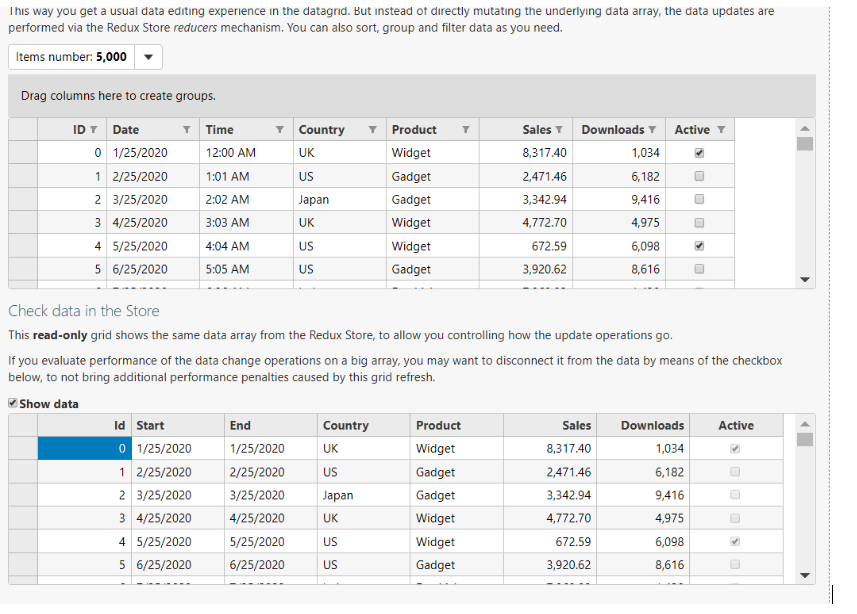Screen dimensions: 857x614
Task: Open the Active column filter icon
Action: pos(721,130)
